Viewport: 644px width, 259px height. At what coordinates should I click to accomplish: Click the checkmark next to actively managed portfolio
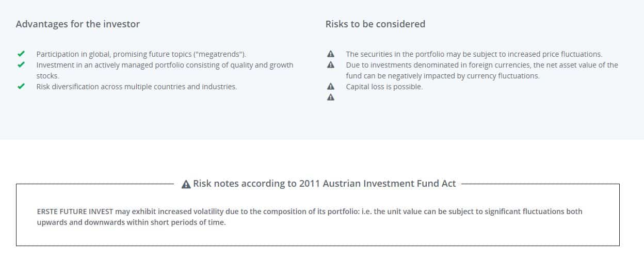coord(21,65)
